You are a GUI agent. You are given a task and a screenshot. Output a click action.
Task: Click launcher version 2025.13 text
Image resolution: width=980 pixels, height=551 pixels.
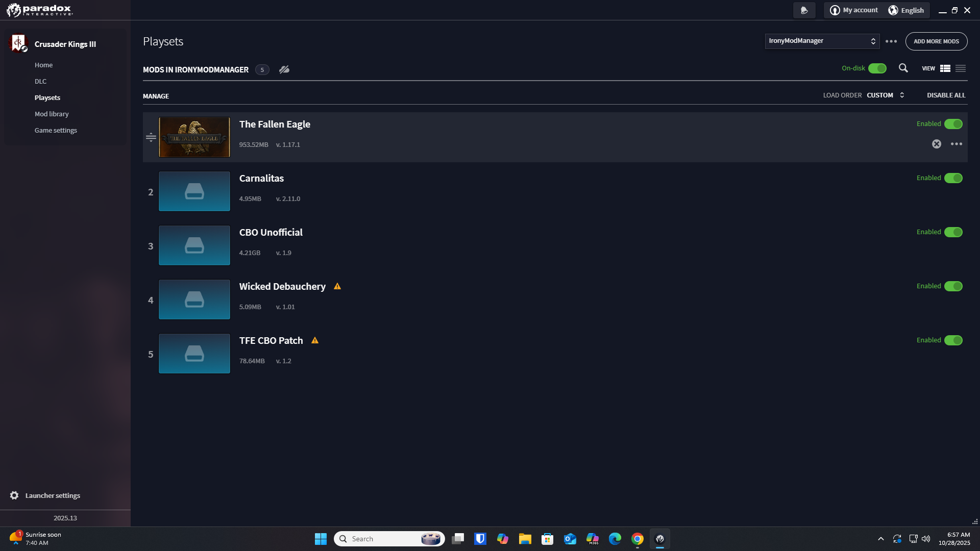tap(65, 518)
